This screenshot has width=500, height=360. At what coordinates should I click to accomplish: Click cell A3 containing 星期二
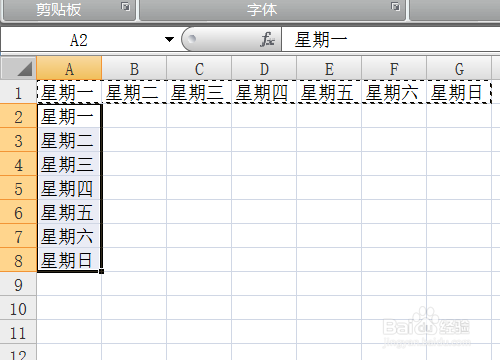(69, 140)
